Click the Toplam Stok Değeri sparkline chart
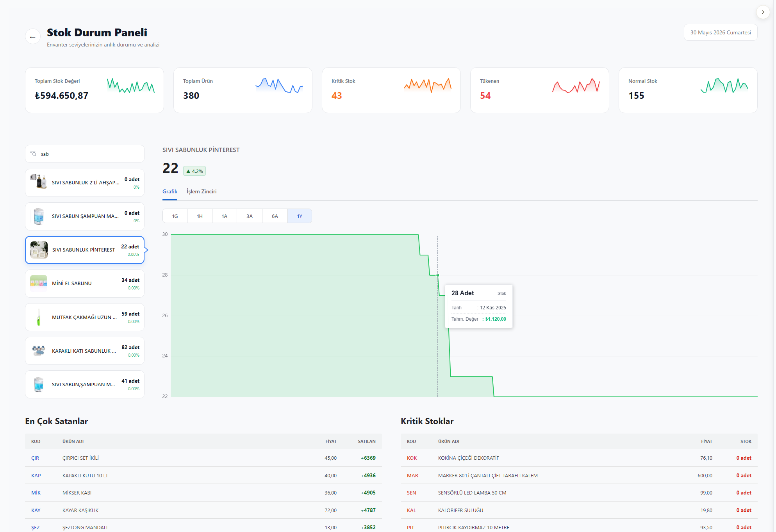 [131, 86]
